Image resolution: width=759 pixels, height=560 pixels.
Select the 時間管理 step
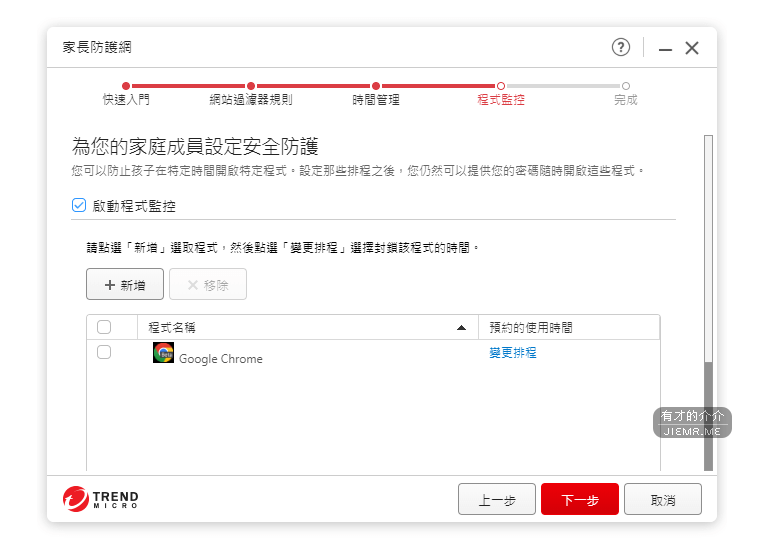[376, 87]
